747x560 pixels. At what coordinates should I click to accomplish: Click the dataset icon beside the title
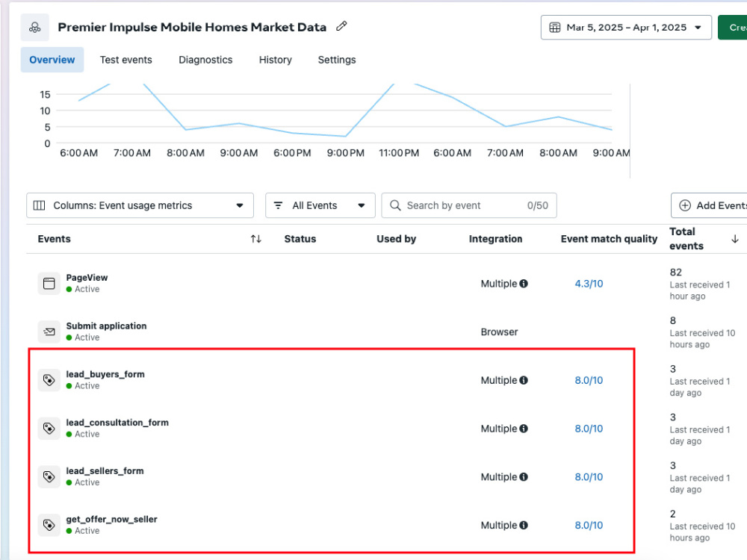click(35, 28)
